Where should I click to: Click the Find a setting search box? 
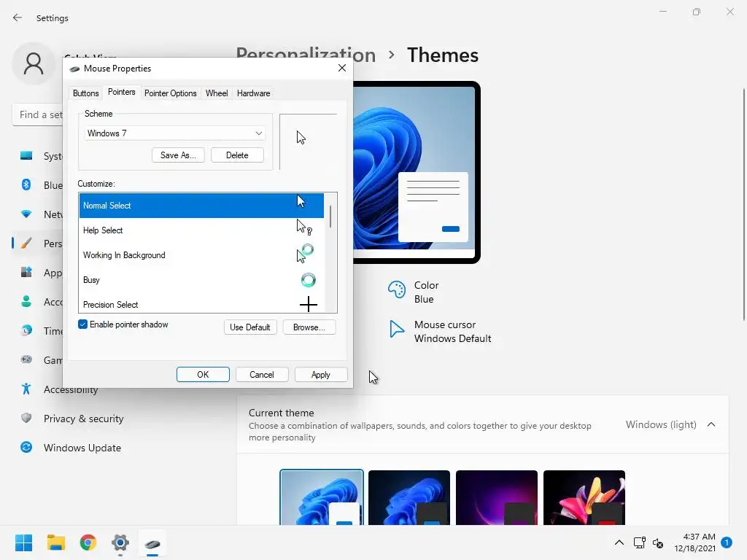point(38,114)
